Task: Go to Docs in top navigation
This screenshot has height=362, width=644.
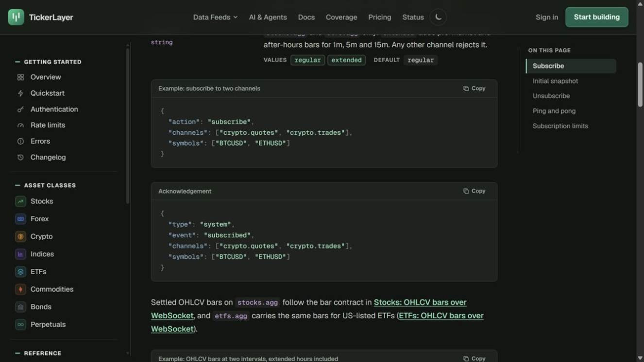Action: [306, 17]
